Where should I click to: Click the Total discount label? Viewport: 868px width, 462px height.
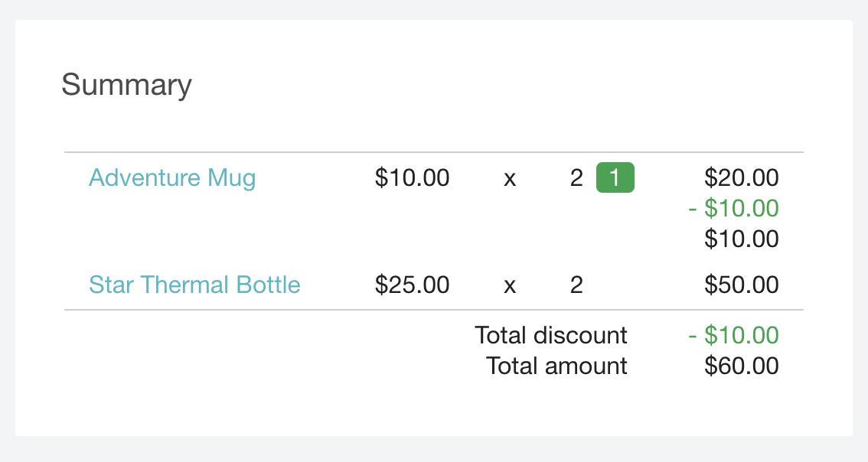(550, 335)
